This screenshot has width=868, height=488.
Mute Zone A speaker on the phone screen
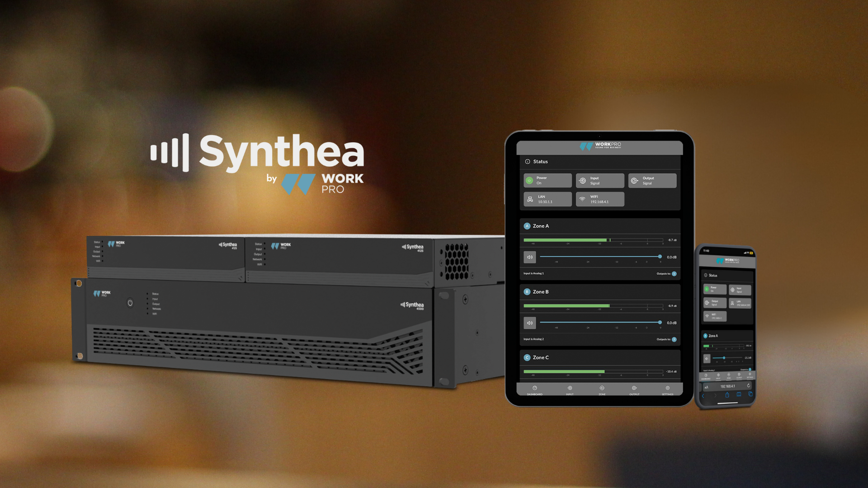[707, 358]
